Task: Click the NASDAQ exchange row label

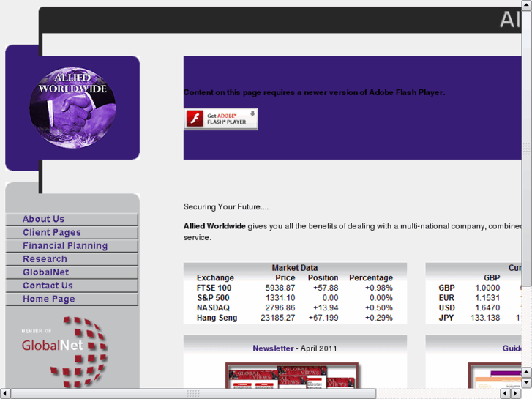Action: pyautogui.click(x=213, y=307)
